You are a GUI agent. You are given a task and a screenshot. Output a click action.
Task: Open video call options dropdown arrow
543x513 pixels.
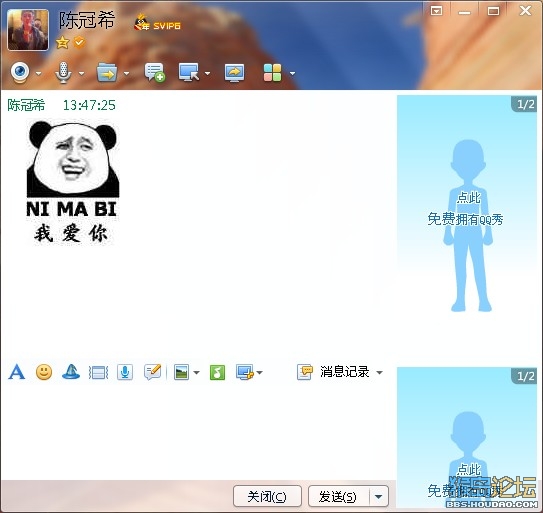point(38,73)
